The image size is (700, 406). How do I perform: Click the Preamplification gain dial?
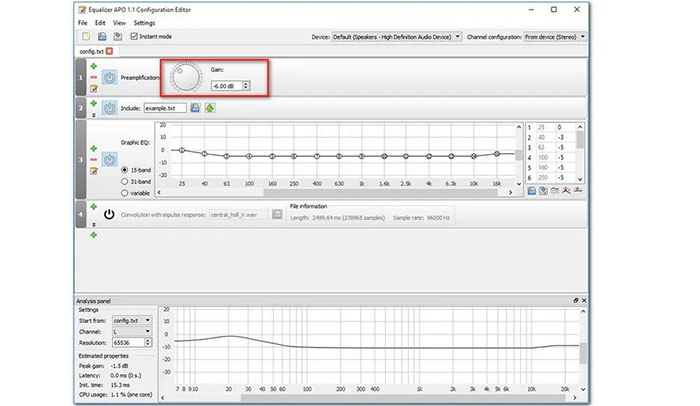(x=185, y=77)
